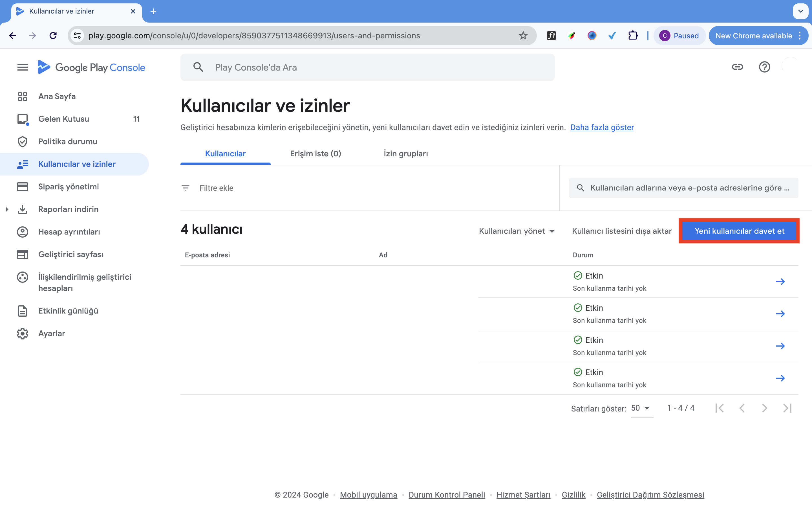The height and width of the screenshot is (508, 812).
Task: Expand the Raporları indirin section arrow
Action: click(x=7, y=209)
